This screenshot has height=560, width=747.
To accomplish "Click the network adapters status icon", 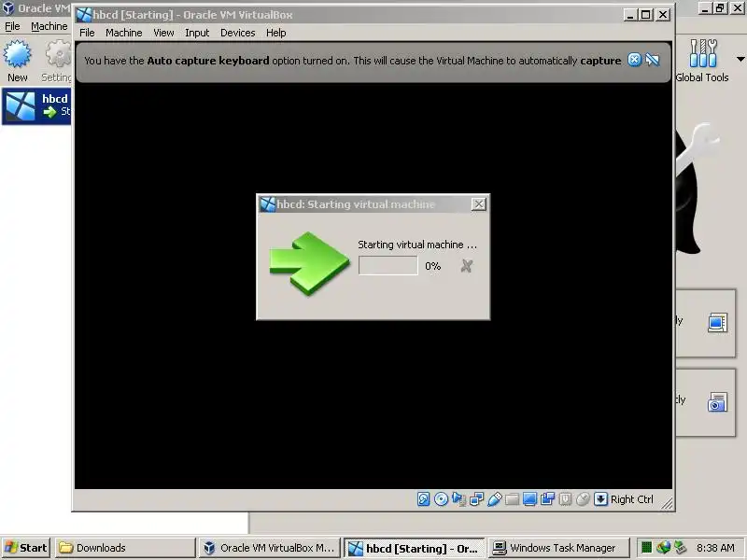I will pos(476,498).
